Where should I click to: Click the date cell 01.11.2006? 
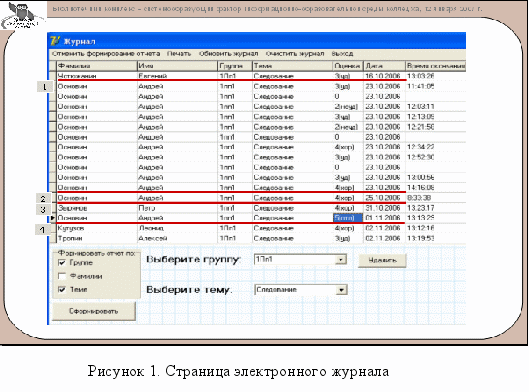[x=383, y=218]
